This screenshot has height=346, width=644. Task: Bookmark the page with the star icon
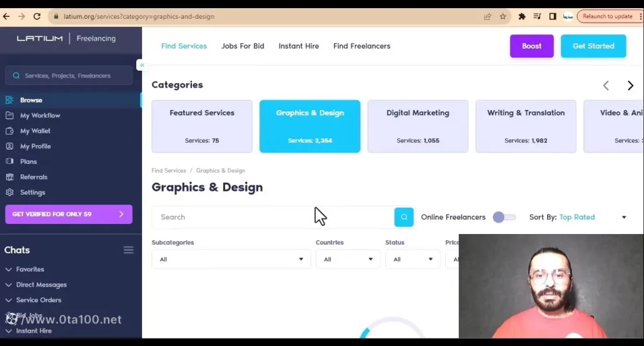point(503,16)
